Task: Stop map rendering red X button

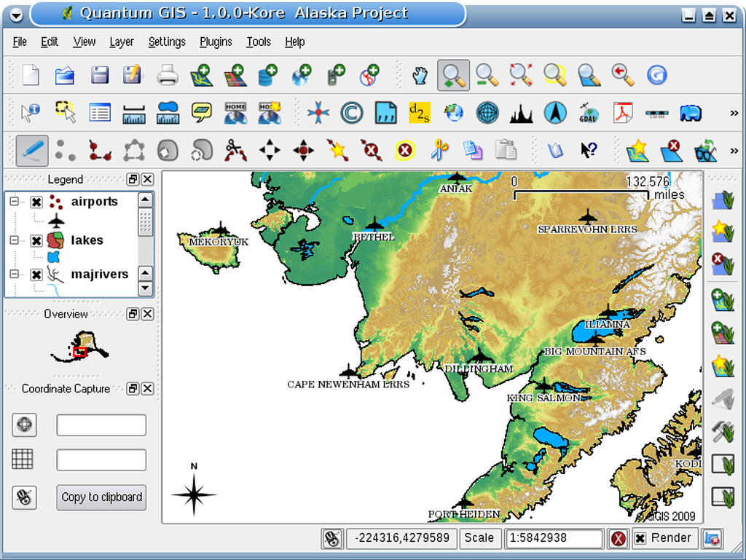Action: click(x=618, y=539)
